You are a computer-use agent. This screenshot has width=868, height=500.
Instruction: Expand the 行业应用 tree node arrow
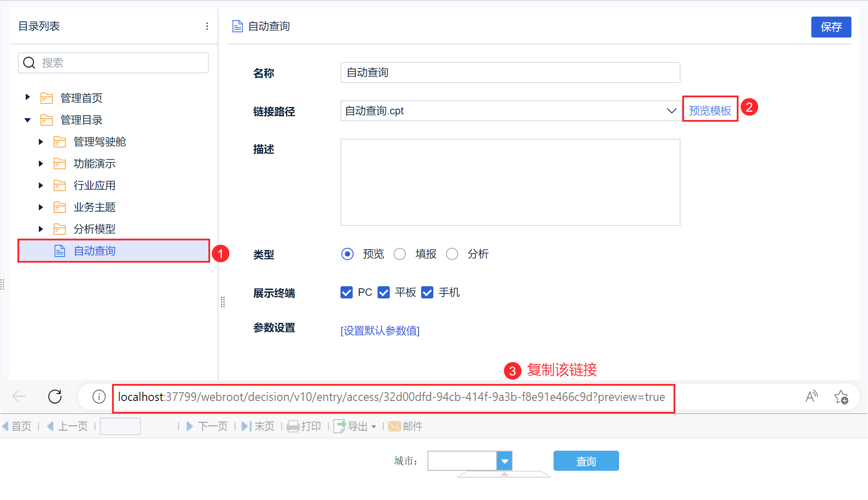click(41, 185)
